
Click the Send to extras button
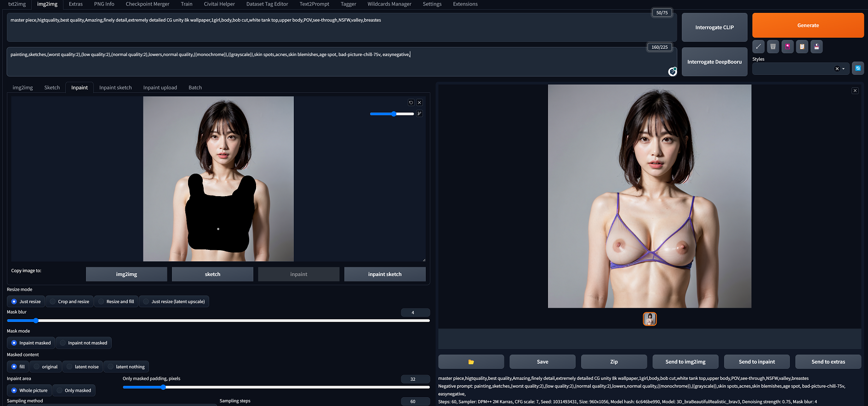click(828, 362)
